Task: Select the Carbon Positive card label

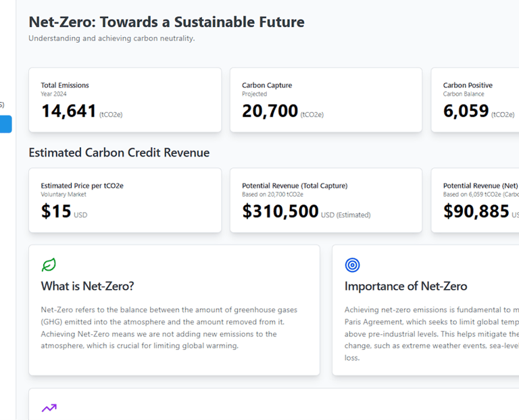Action: point(468,86)
